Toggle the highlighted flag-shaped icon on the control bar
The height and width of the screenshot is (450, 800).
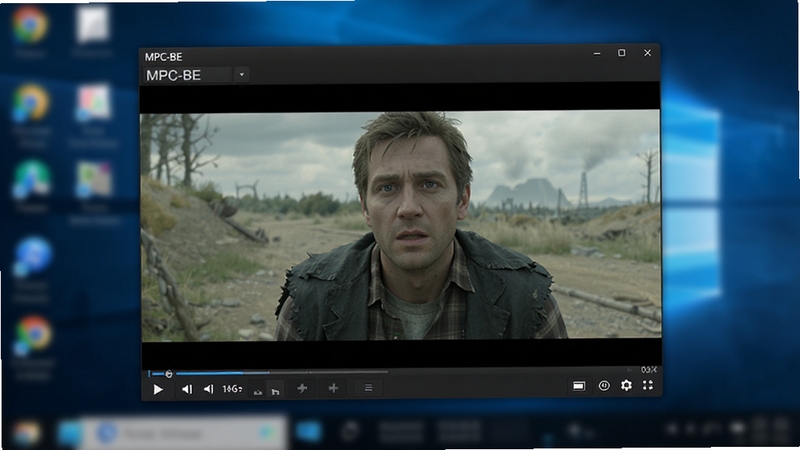pos(276,390)
